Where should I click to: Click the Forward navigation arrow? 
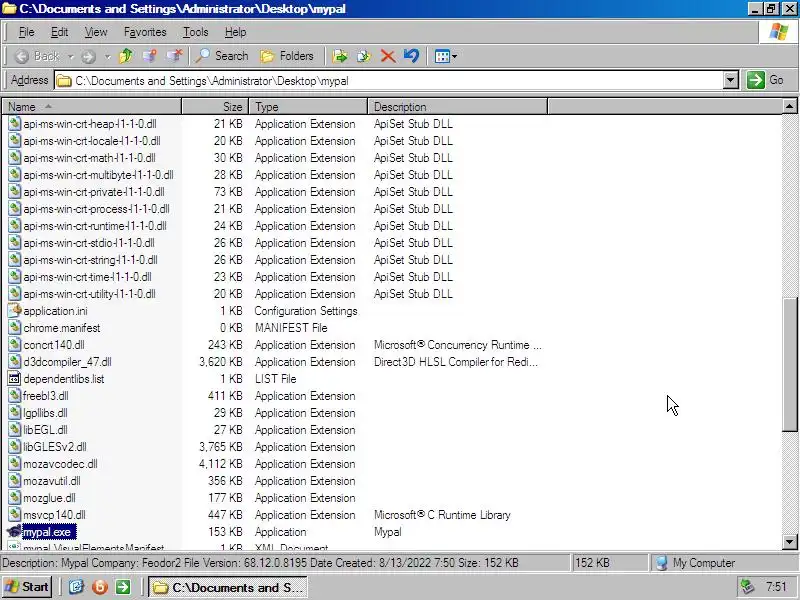pos(89,56)
